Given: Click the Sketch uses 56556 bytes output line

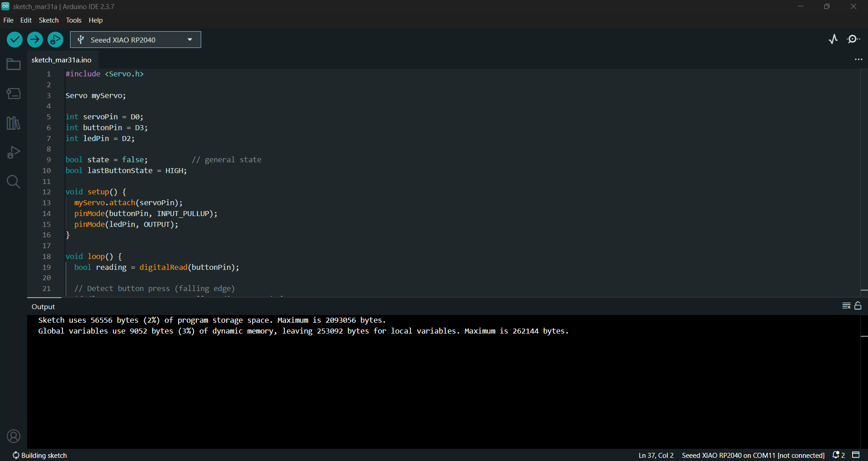Looking at the screenshot, I should click(212, 320).
